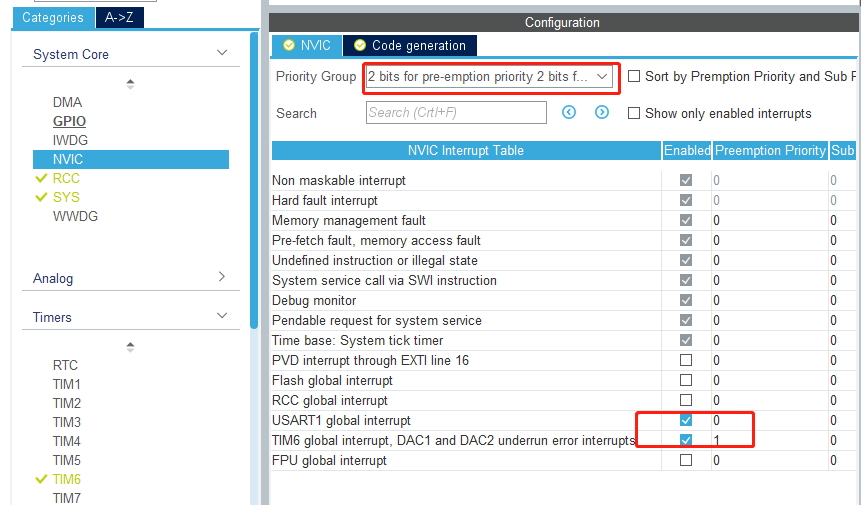The height and width of the screenshot is (505, 861).
Task: Toggle Time base System tick timer checkbox
Action: [x=686, y=340]
